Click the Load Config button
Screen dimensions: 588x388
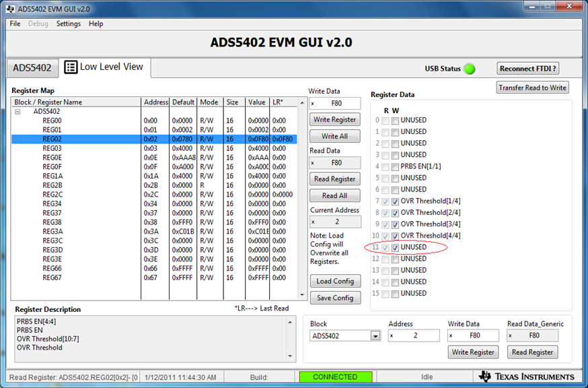(335, 281)
